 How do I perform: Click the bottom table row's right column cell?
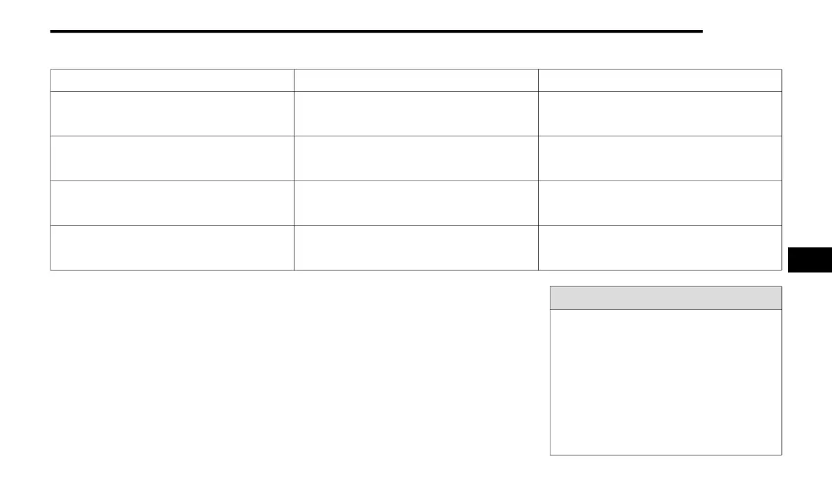[660, 248]
